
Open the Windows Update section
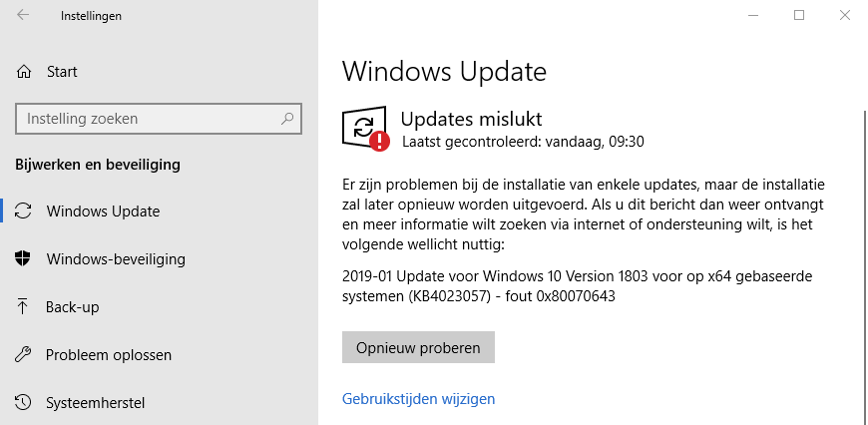pos(103,212)
